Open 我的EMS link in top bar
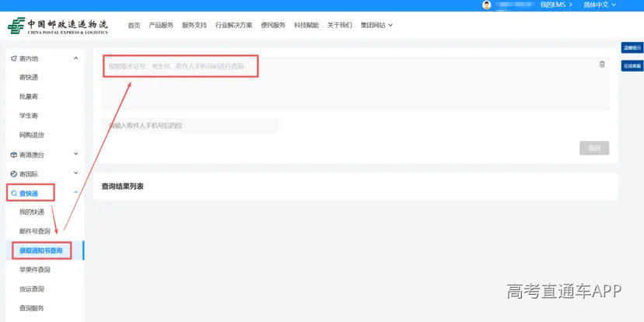 click(556, 5)
